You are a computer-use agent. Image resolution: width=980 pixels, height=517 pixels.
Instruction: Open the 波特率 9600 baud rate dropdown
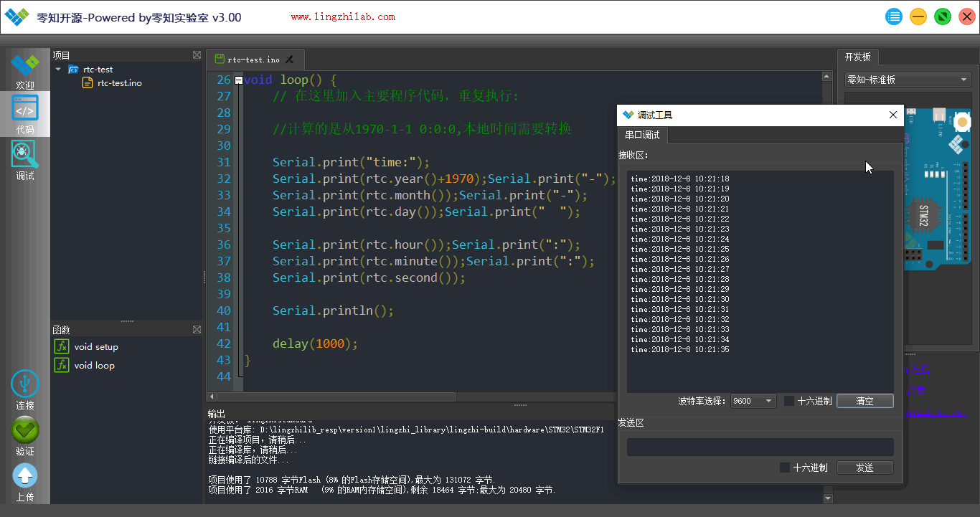click(753, 401)
